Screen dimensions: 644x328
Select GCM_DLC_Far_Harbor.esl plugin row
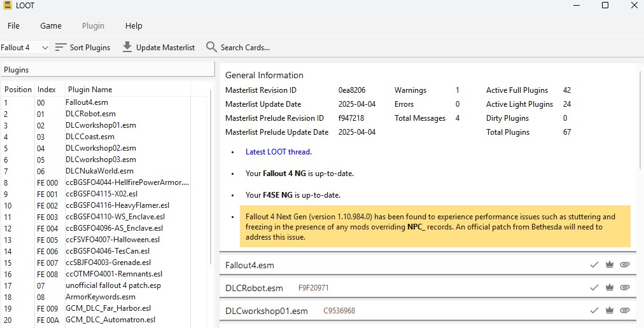coord(96,308)
